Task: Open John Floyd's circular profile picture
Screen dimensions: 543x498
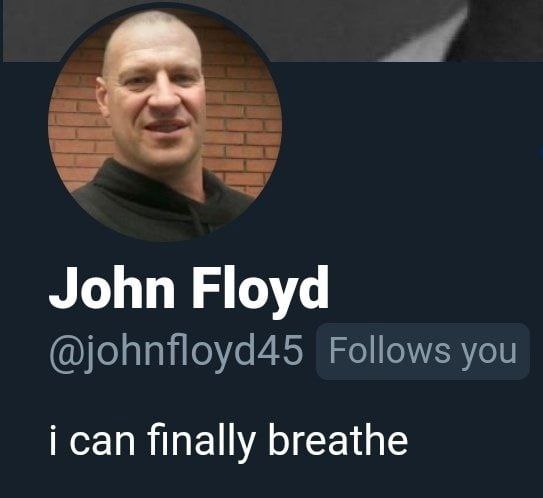Action: (165, 124)
